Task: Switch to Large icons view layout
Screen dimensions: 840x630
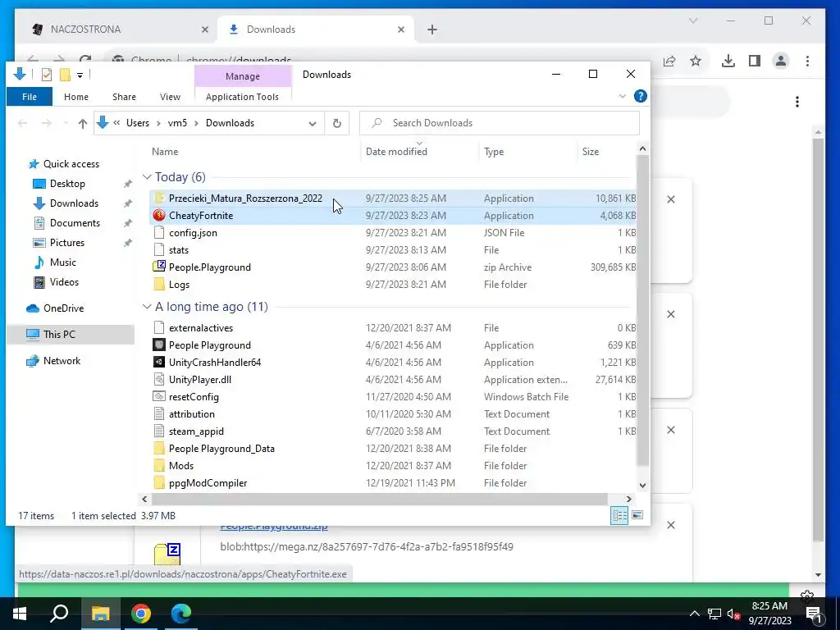Action: click(637, 515)
